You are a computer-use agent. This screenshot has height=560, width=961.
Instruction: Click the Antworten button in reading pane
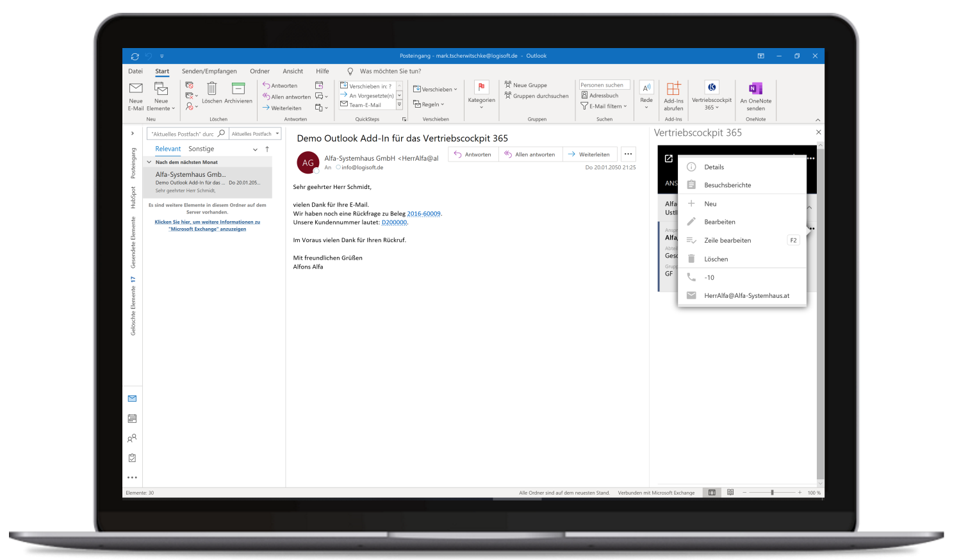click(473, 154)
